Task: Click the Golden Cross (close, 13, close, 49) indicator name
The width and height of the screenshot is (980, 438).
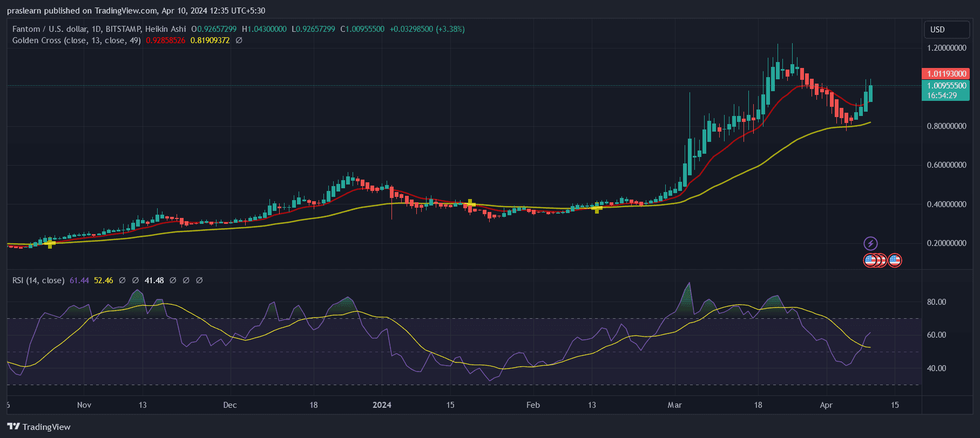Action: [76, 40]
